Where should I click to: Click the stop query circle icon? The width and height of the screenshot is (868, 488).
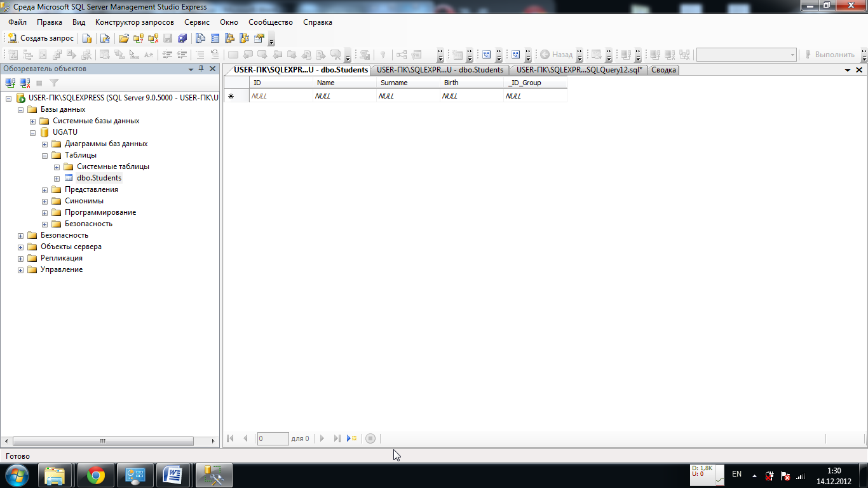(x=370, y=438)
